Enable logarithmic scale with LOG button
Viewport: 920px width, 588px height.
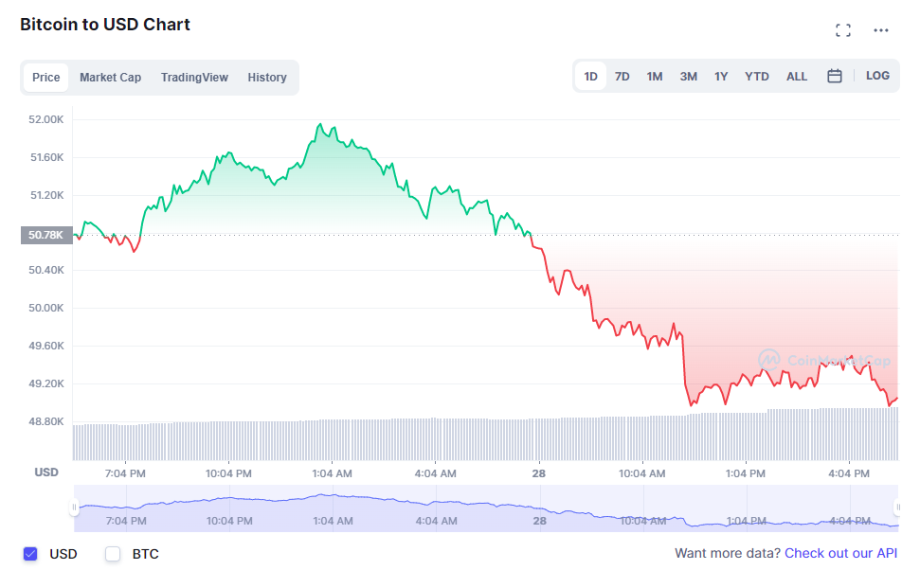[x=877, y=76]
